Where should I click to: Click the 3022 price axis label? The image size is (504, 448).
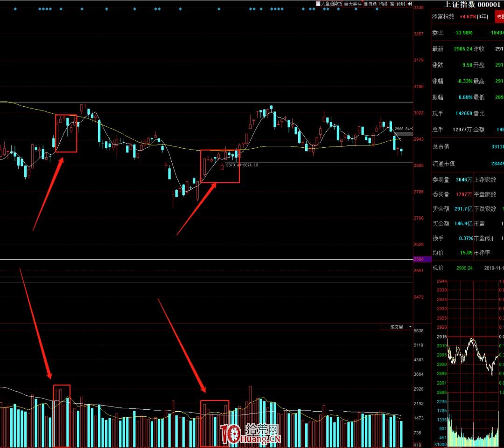(x=419, y=113)
